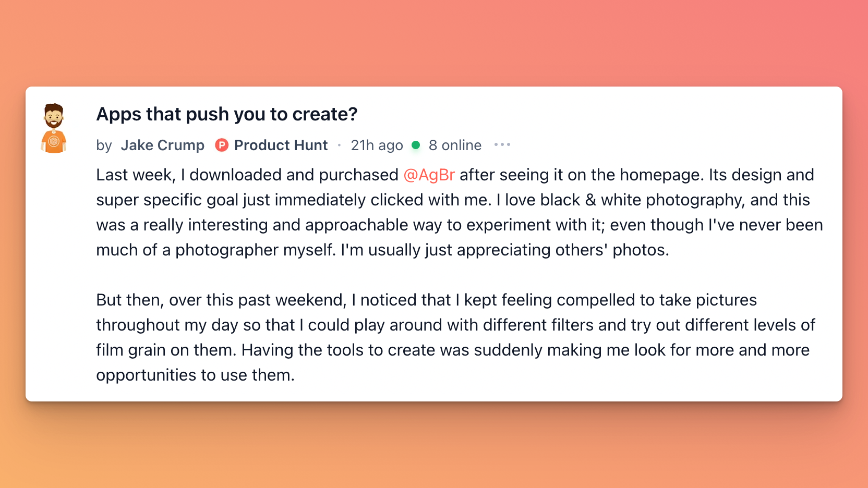Click the Product Hunt "P" logo icon
868x488 pixels.
pyautogui.click(x=222, y=145)
